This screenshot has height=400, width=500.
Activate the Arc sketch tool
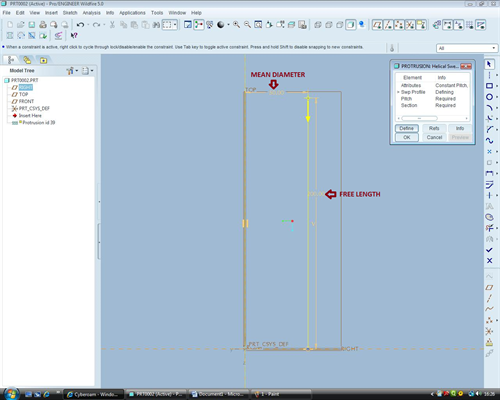(489, 108)
